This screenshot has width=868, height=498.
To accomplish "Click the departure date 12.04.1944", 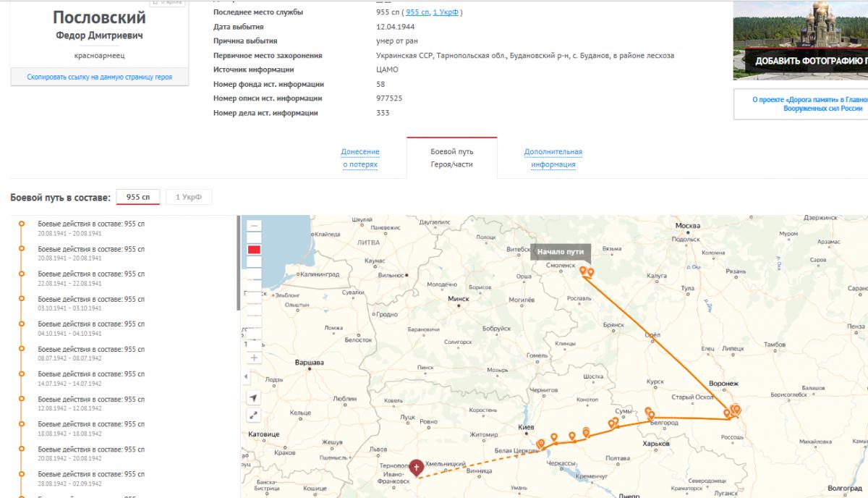I will [394, 27].
